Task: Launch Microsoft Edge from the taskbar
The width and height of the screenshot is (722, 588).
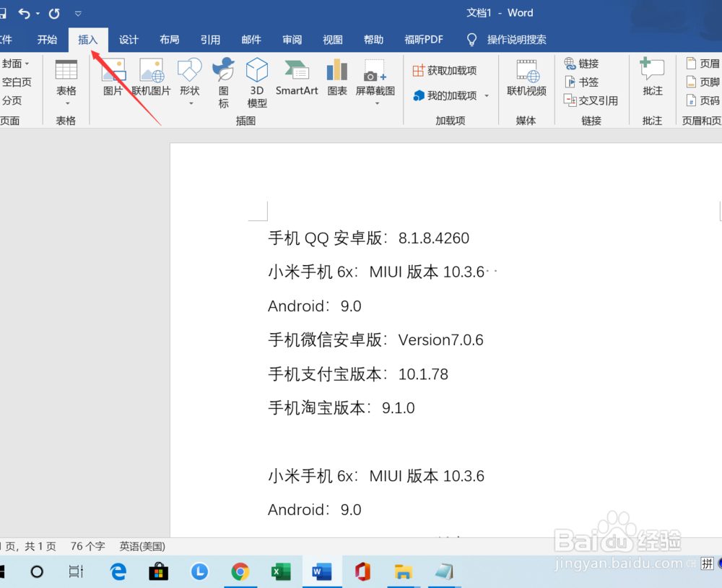Action: point(118,572)
